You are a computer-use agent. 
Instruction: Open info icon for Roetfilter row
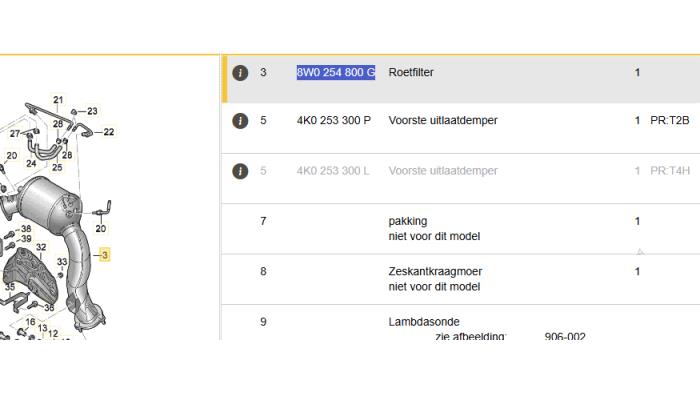[x=240, y=72]
